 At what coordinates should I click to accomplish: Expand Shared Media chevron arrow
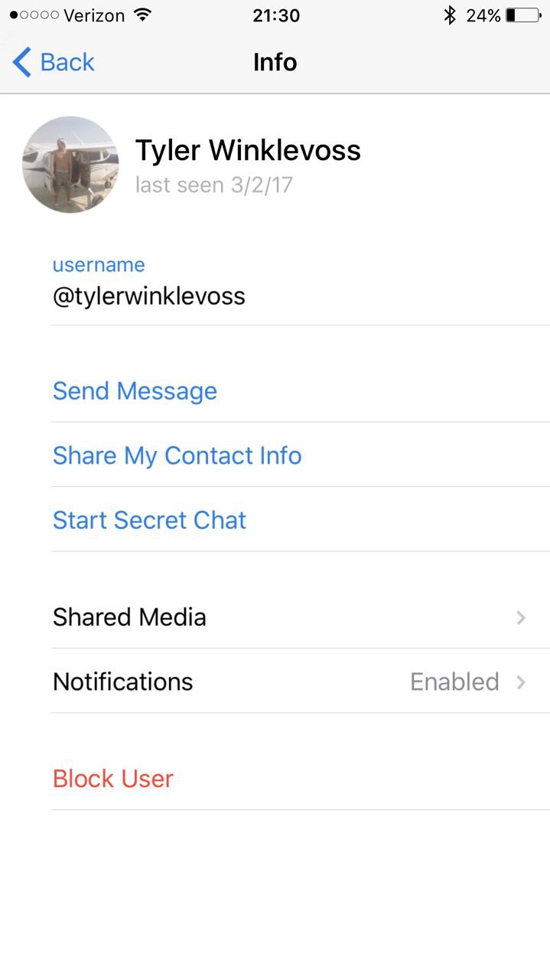521,617
